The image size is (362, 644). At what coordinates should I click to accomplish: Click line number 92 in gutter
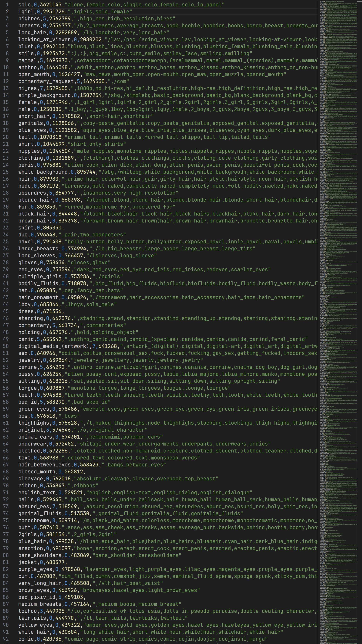(x=6, y=639)
